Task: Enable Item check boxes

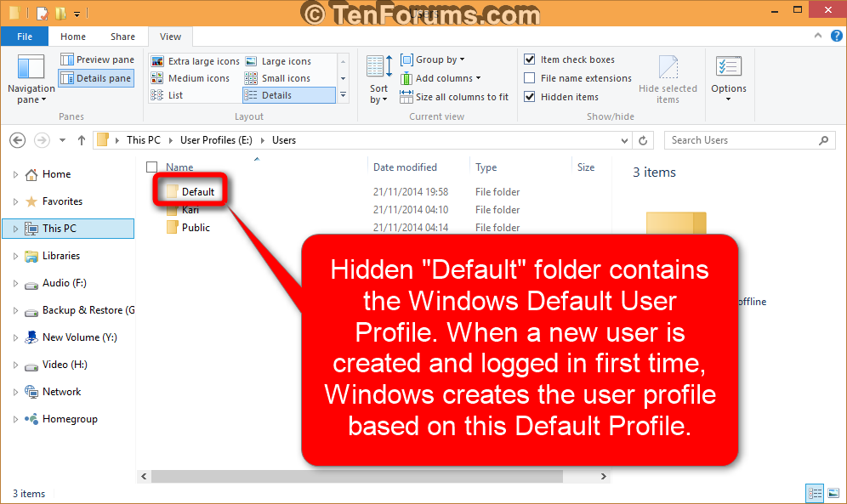Action: [x=531, y=59]
